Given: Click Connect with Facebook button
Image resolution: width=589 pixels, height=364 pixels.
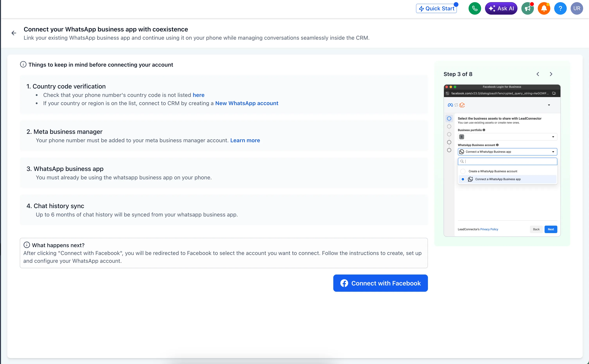Looking at the screenshot, I should coord(380,283).
